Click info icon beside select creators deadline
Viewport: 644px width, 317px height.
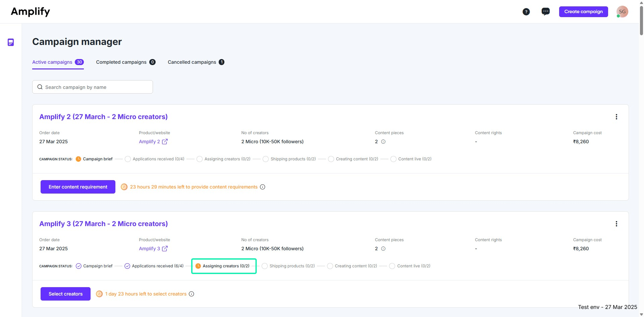(191, 294)
